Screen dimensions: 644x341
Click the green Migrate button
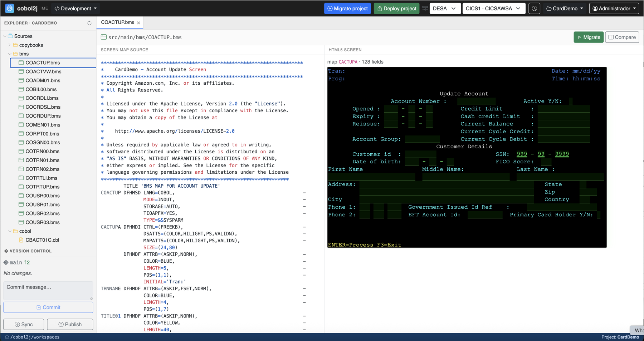click(x=589, y=37)
